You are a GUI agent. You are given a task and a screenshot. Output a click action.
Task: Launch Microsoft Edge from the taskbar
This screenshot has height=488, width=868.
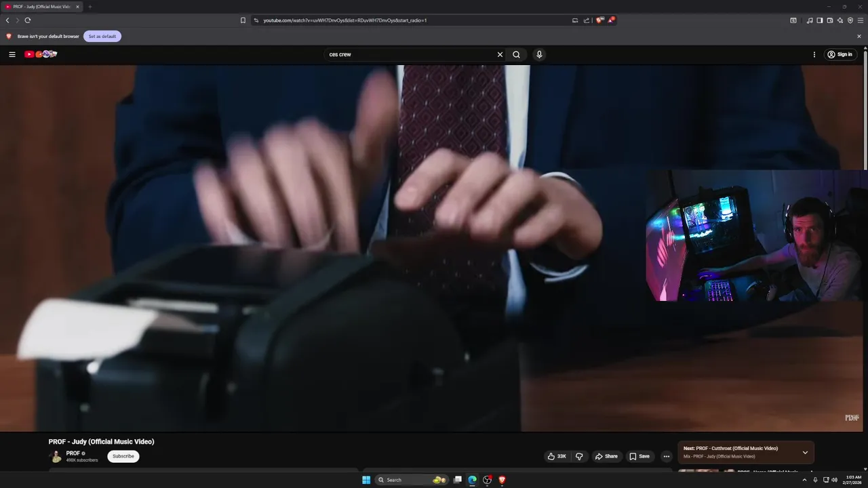[473, 480]
